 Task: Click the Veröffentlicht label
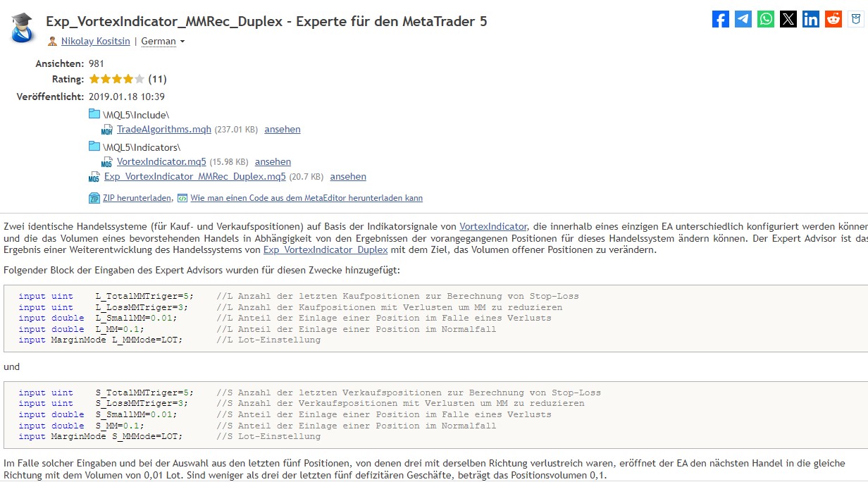pos(51,97)
